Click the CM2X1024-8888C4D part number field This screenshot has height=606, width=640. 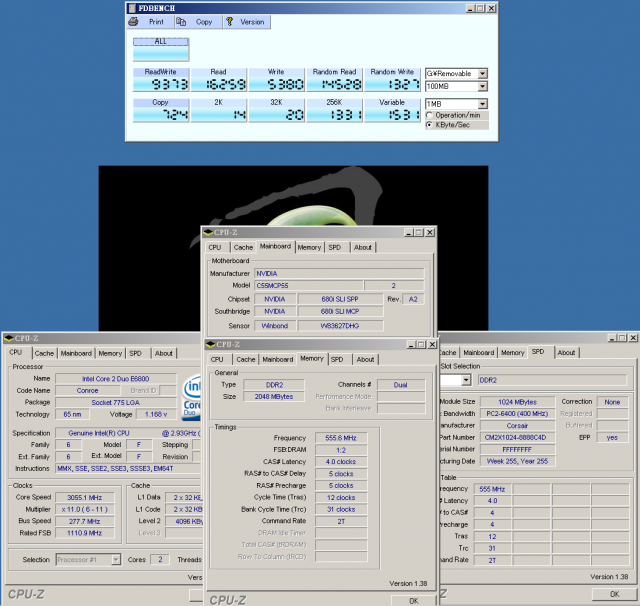tap(517, 437)
